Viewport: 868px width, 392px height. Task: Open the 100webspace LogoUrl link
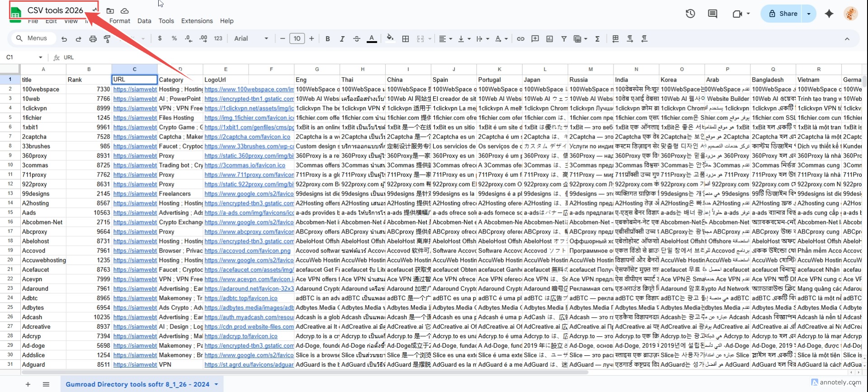(x=249, y=90)
